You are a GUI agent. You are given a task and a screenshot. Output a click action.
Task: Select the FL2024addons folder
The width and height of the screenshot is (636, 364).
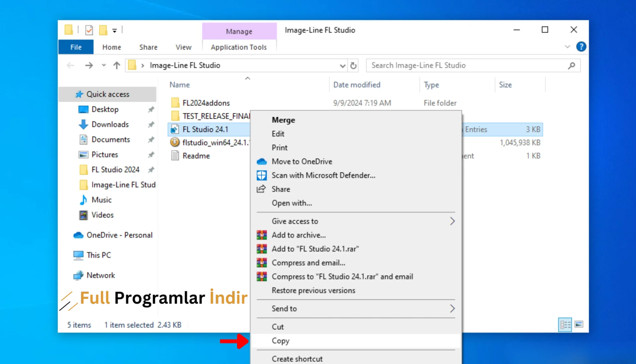pos(206,103)
